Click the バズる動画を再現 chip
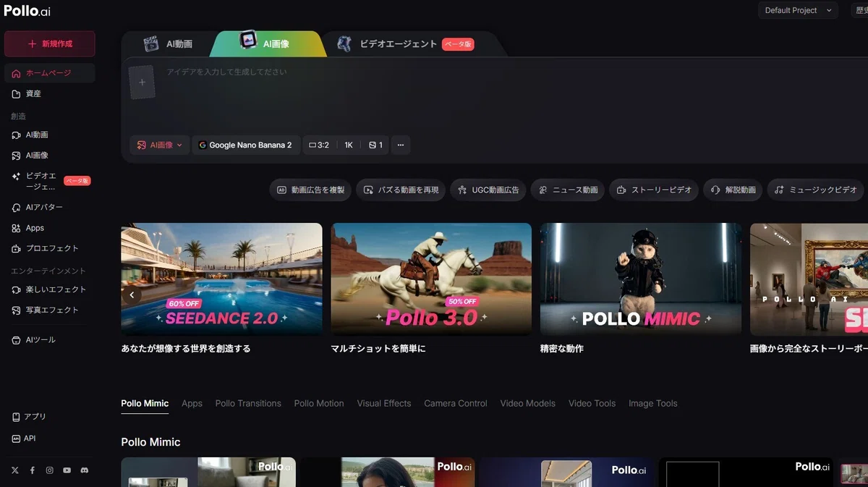The image size is (868, 487). (x=401, y=190)
